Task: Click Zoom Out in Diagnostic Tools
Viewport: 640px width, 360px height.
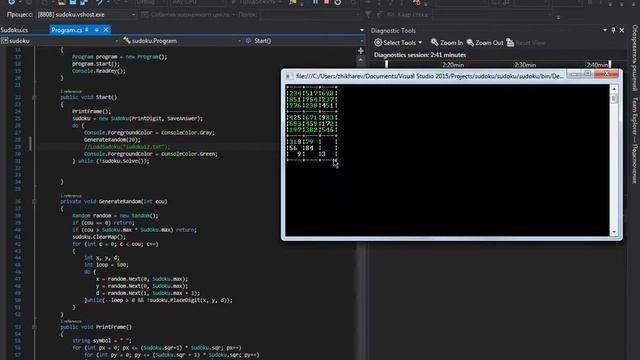Action: click(x=485, y=42)
